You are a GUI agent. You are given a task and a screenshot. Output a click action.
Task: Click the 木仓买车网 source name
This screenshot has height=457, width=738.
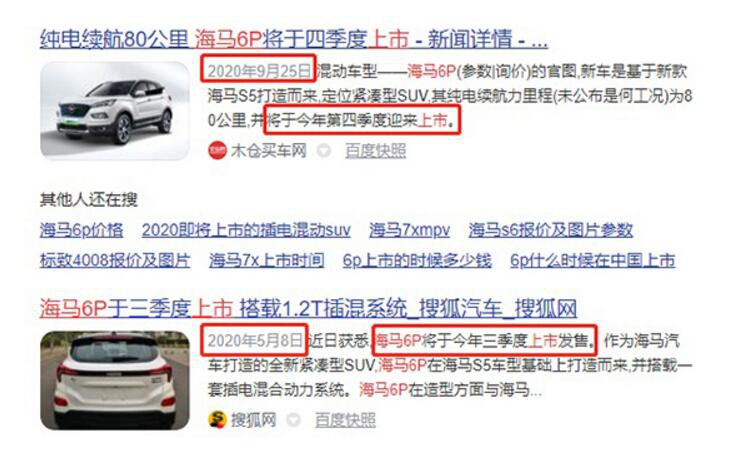[x=269, y=151]
